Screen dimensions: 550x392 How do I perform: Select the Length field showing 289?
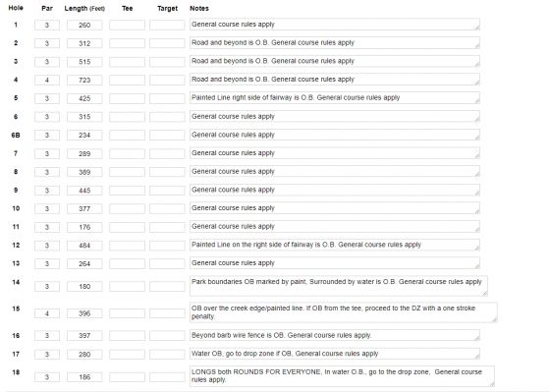coord(84,153)
